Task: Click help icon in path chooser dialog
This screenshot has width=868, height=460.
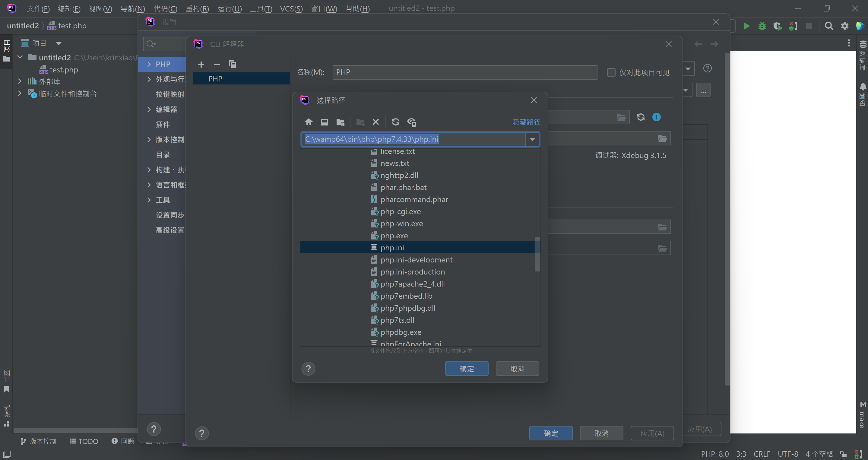Action: 308,369
